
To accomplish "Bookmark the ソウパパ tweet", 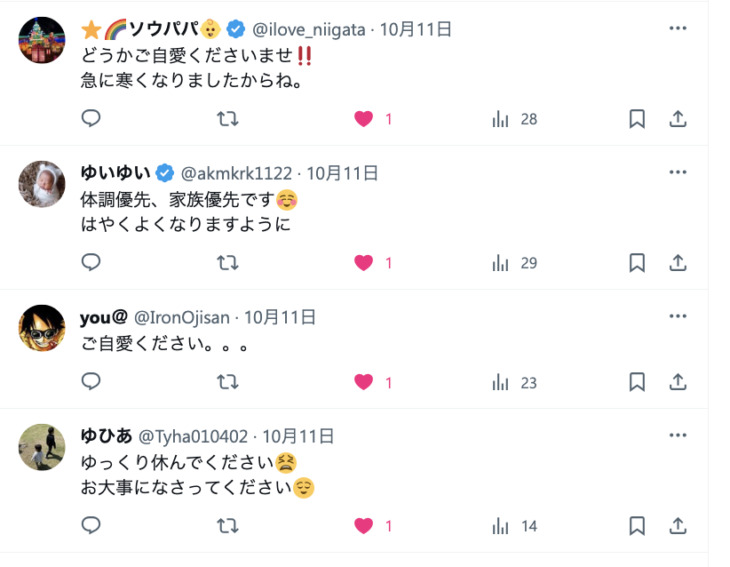I will [637, 119].
